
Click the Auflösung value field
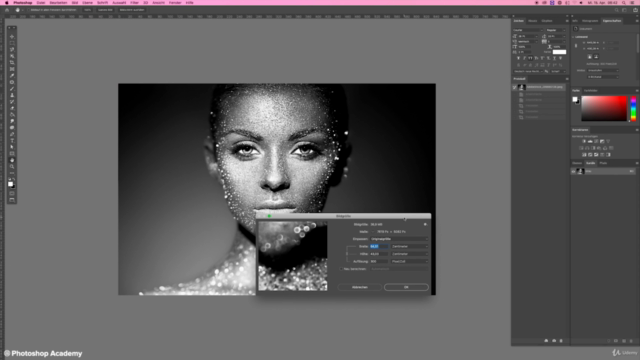pyautogui.click(x=379, y=261)
